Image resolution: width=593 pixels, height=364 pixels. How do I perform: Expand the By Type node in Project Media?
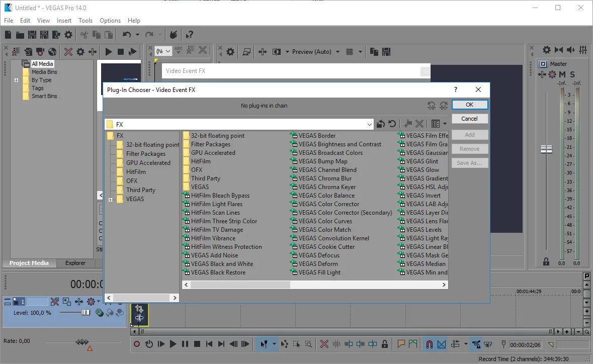(x=16, y=80)
